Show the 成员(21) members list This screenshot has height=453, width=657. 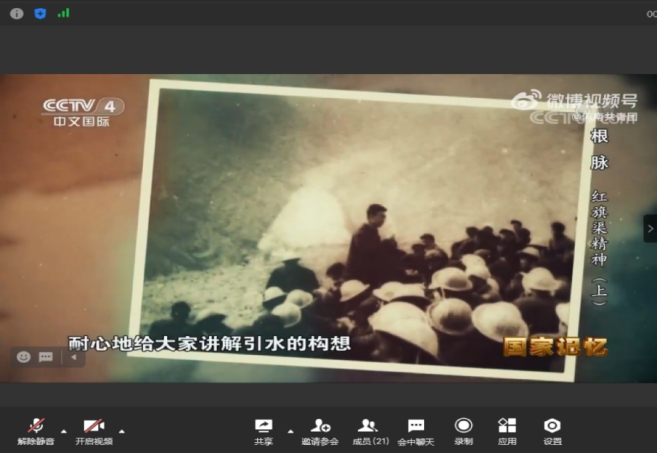pyautogui.click(x=369, y=430)
